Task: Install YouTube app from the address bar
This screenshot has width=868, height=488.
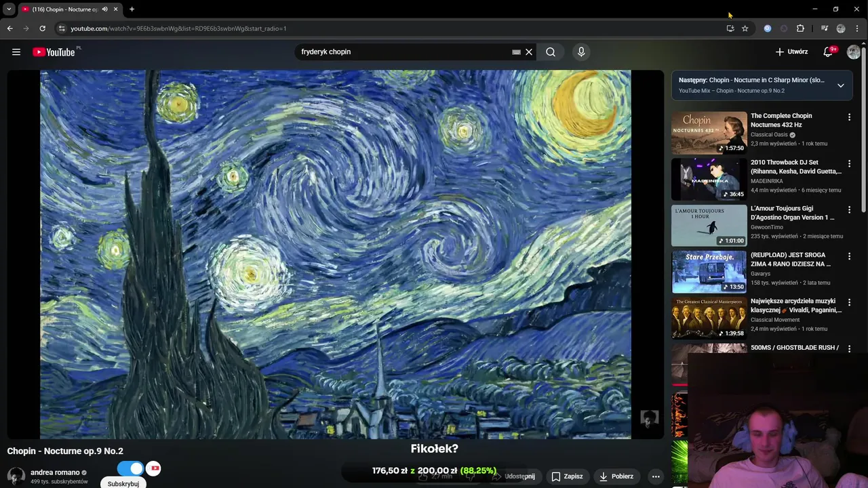Action: coord(730,28)
